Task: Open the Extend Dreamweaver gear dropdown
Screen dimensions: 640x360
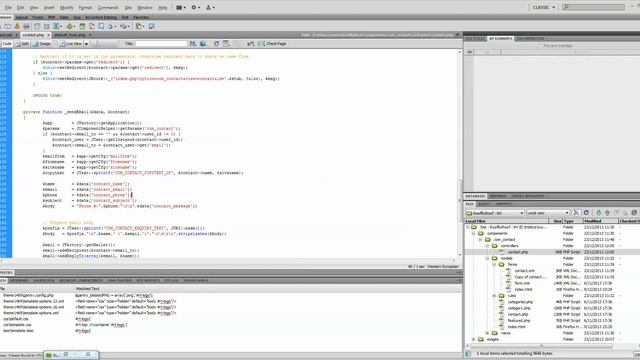Action: tap(196, 7)
